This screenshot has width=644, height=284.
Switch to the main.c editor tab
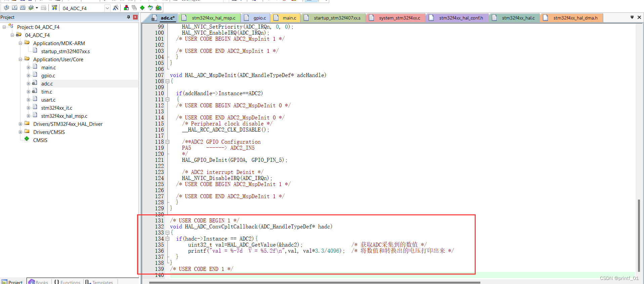285,18
